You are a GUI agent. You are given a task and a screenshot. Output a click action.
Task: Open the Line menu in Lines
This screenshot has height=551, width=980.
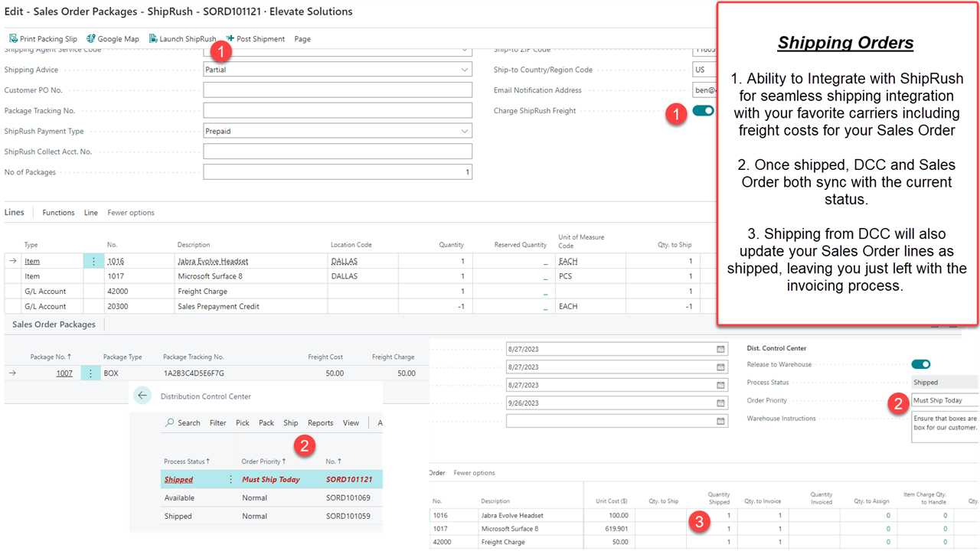tap(91, 213)
